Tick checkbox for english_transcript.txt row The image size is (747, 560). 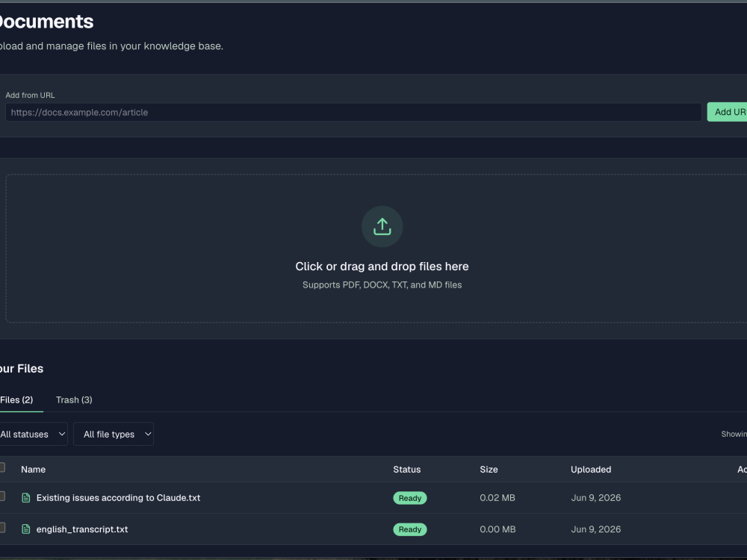[2, 528]
